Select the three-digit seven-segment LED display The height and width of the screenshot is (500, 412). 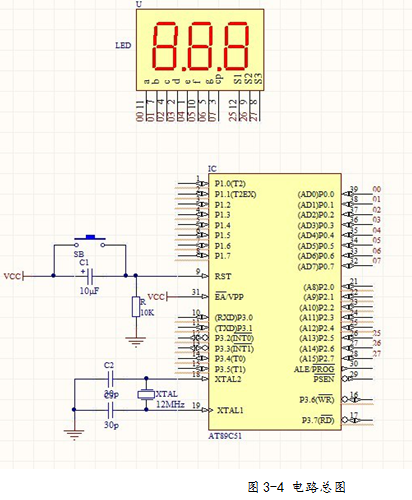pos(200,50)
